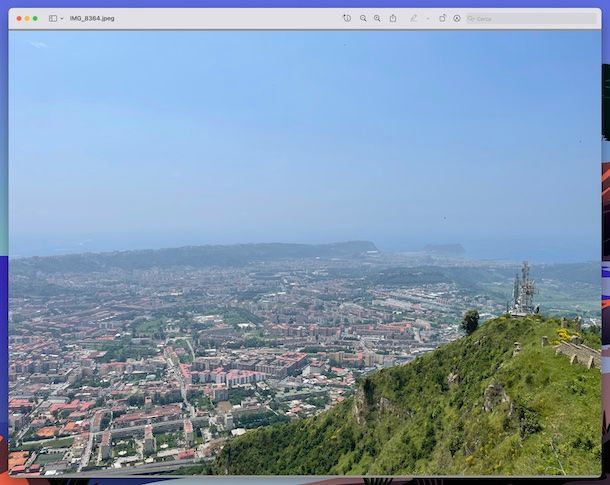Open the sidebar view options chevron
The height and width of the screenshot is (485, 610).
tap(62, 19)
